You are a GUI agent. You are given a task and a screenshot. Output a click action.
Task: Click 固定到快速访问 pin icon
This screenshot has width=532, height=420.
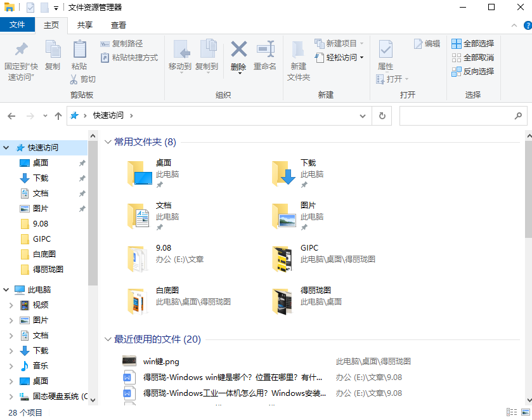pyautogui.click(x=21, y=49)
